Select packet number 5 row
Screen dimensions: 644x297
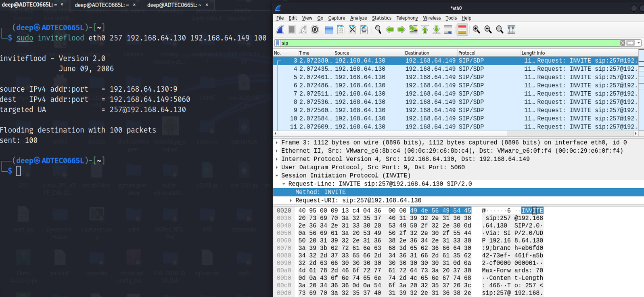pyautogui.click(x=456, y=77)
